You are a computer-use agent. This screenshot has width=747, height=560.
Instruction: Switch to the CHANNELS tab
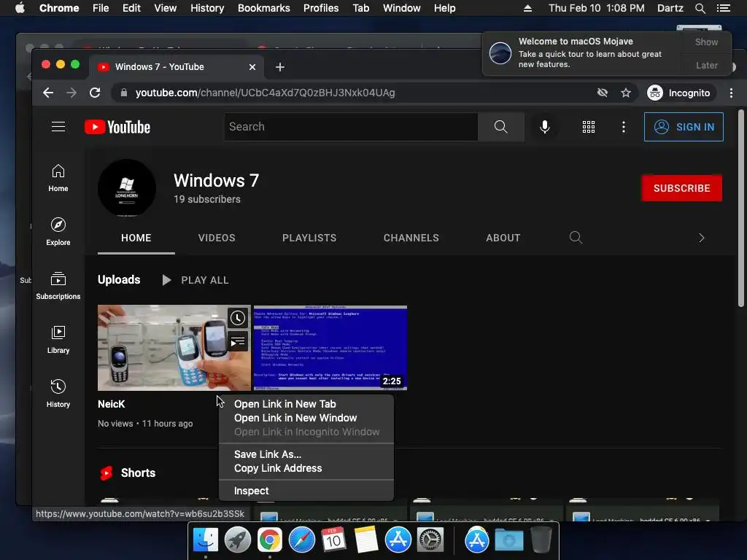pos(411,238)
